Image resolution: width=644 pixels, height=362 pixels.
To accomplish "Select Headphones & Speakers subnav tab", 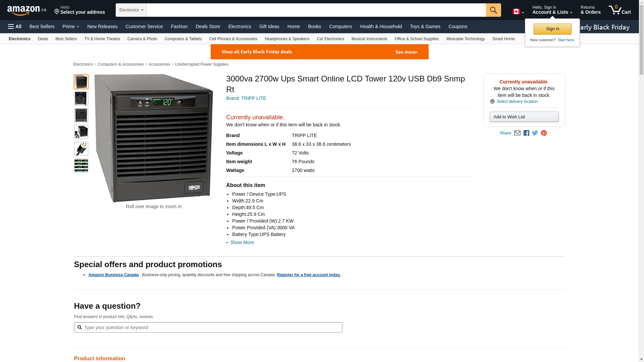I will [x=287, y=39].
